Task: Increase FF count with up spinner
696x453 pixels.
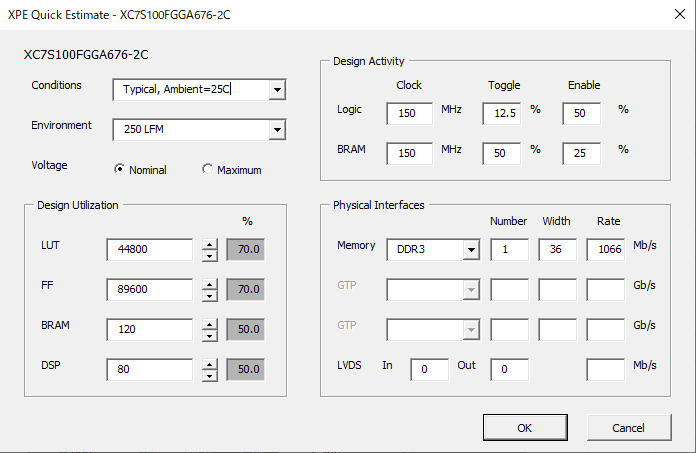Action: (210, 284)
